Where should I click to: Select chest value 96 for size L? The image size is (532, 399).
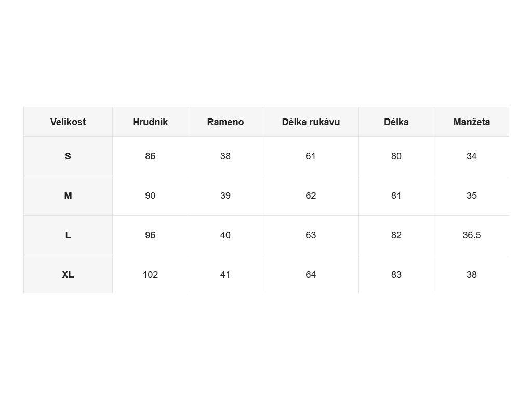[x=150, y=235]
